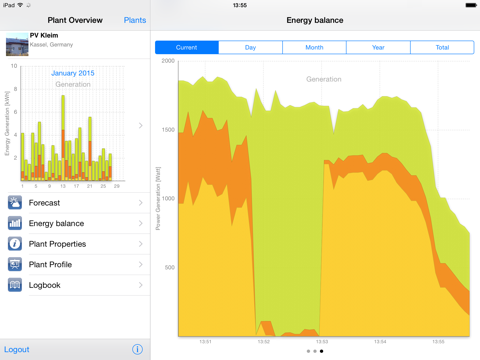Expand the Forecast row chevron
The height and width of the screenshot is (360, 480).
pos(141,203)
